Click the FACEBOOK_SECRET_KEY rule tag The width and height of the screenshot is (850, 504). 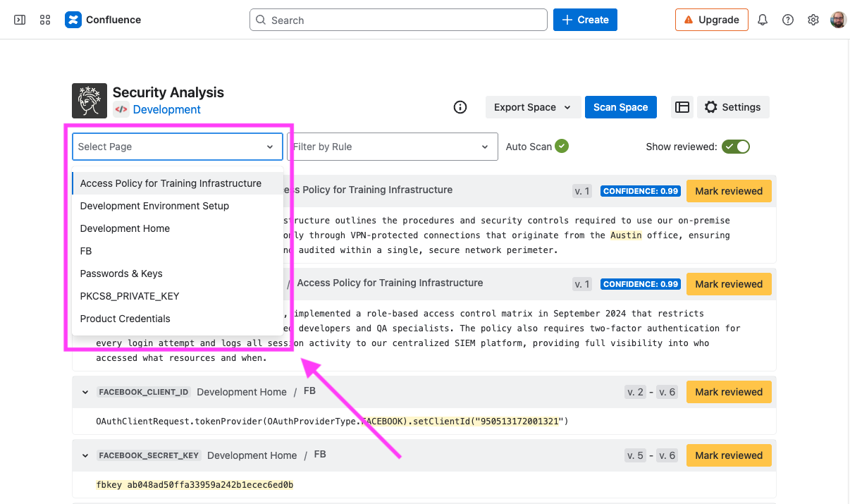[x=149, y=455]
